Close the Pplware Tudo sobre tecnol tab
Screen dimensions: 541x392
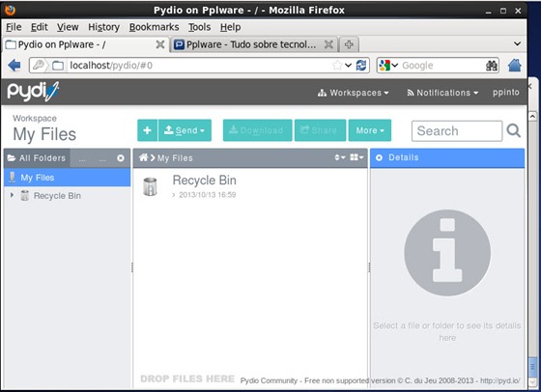click(328, 44)
